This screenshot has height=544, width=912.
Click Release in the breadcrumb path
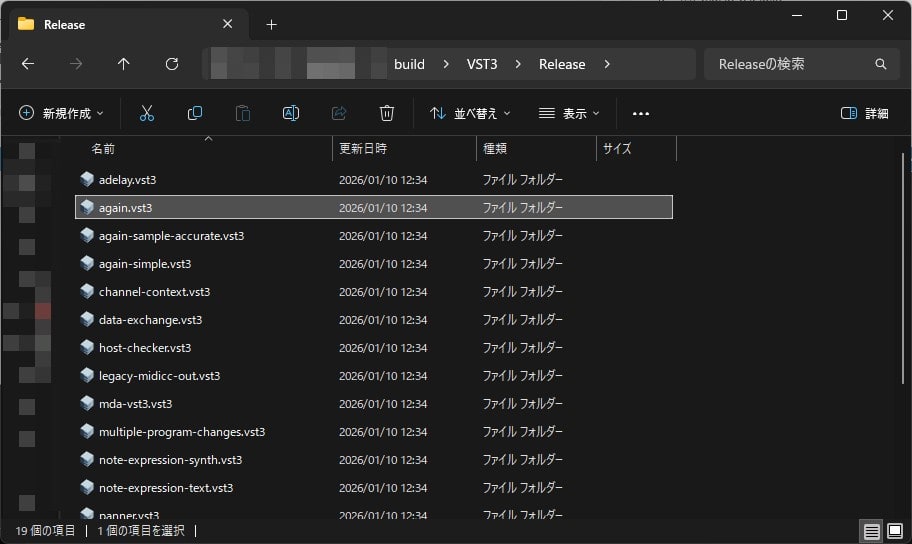coord(562,64)
